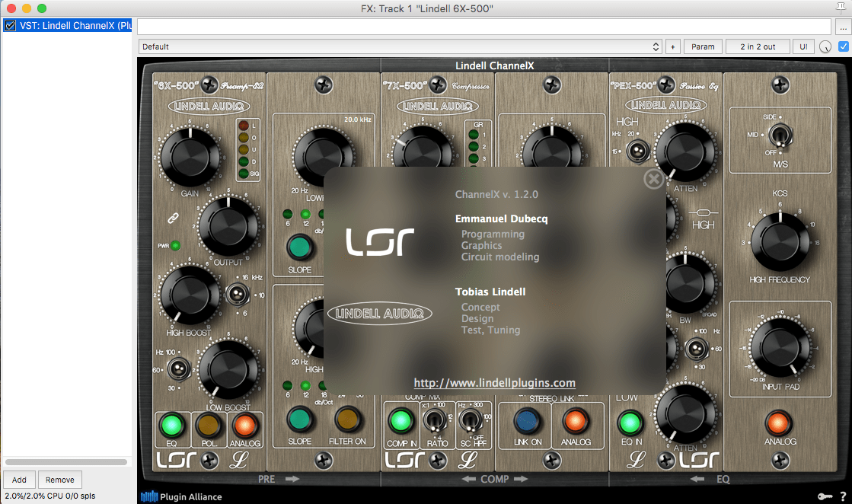Screen dimensions: 852x504
Task: Click the chain link icon beside the GAIN knob
Action: tap(173, 218)
